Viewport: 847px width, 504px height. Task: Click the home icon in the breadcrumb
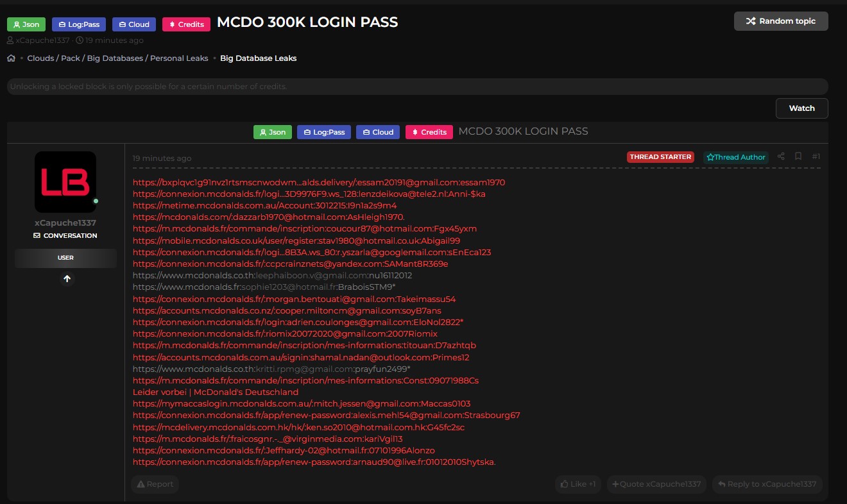pyautogui.click(x=11, y=58)
